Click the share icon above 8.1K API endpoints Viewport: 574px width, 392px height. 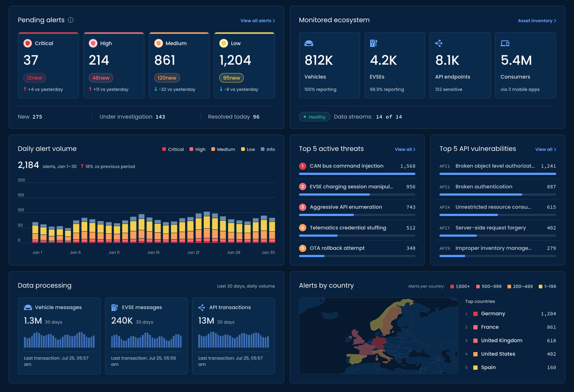click(439, 43)
